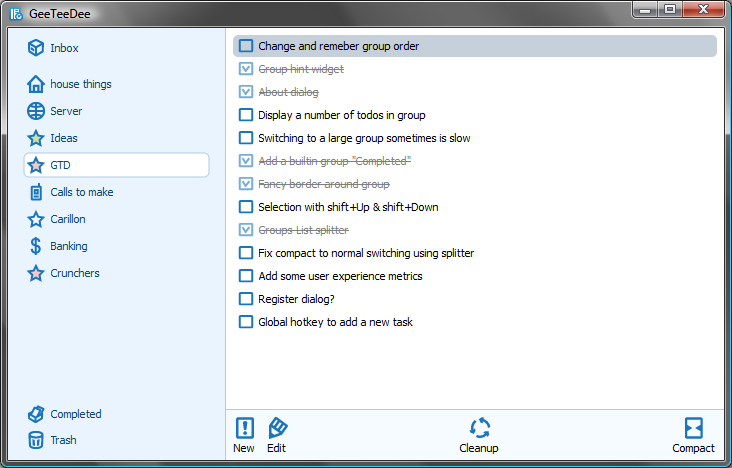This screenshot has width=732, height=468.
Task: Check 'Display a number of todos in group'
Action: [x=246, y=115]
